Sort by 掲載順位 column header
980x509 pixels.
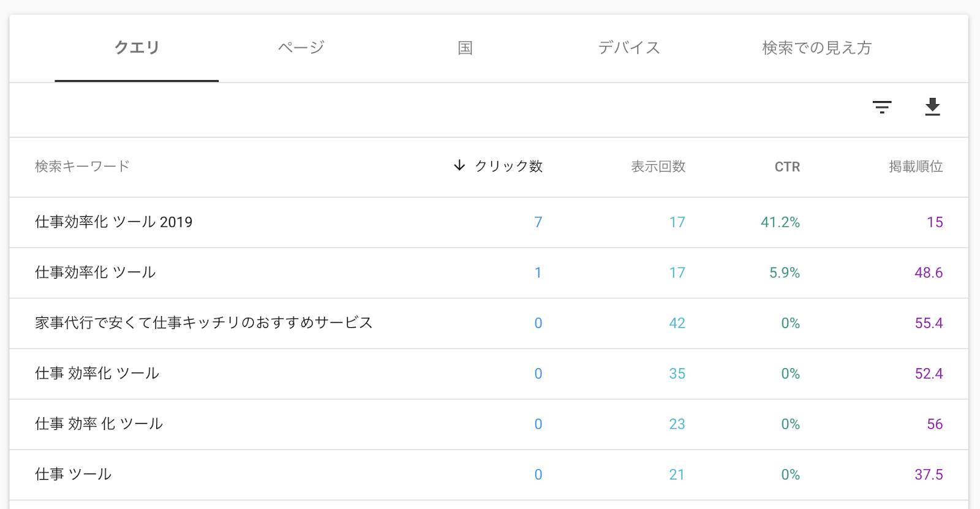915,167
